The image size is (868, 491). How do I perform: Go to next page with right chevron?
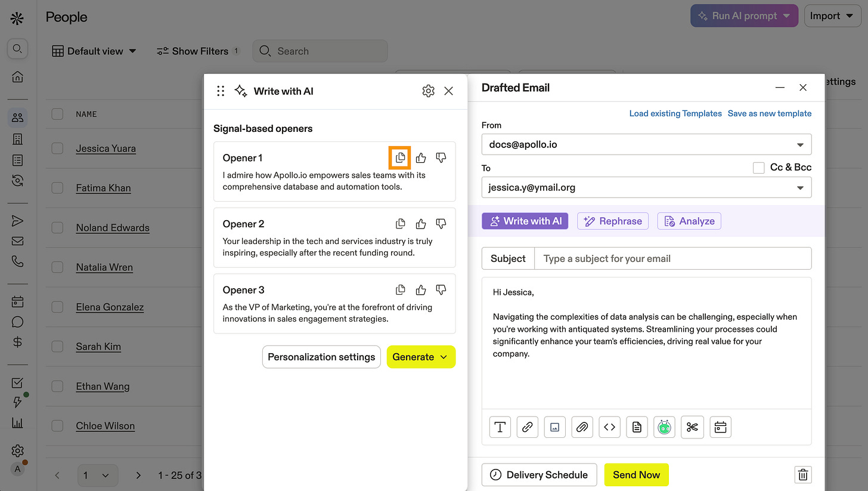coord(138,475)
